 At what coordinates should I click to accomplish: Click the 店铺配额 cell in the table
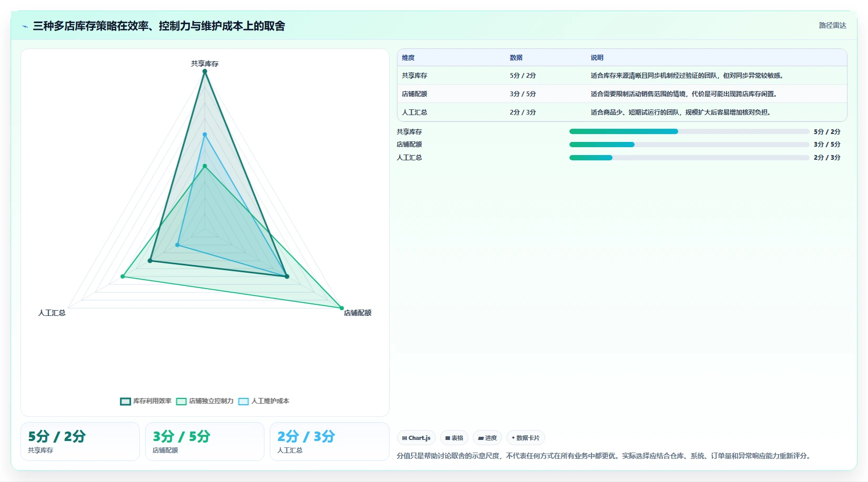click(x=415, y=94)
